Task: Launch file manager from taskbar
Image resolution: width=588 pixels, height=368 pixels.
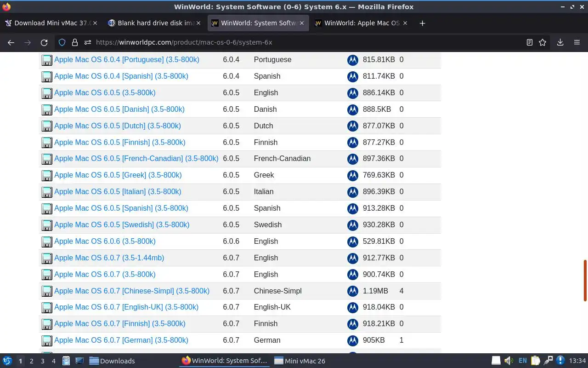Action: click(x=66, y=361)
